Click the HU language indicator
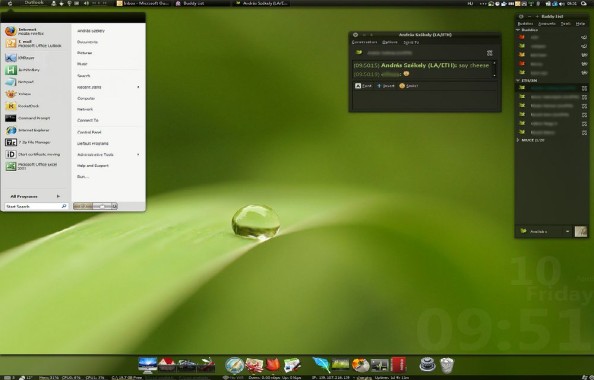The height and width of the screenshot is (380, 594). coord(470,3)
